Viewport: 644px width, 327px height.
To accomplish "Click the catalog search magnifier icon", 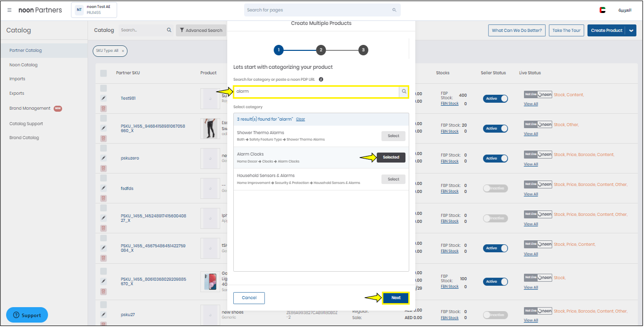I will (x=169, y=30).
